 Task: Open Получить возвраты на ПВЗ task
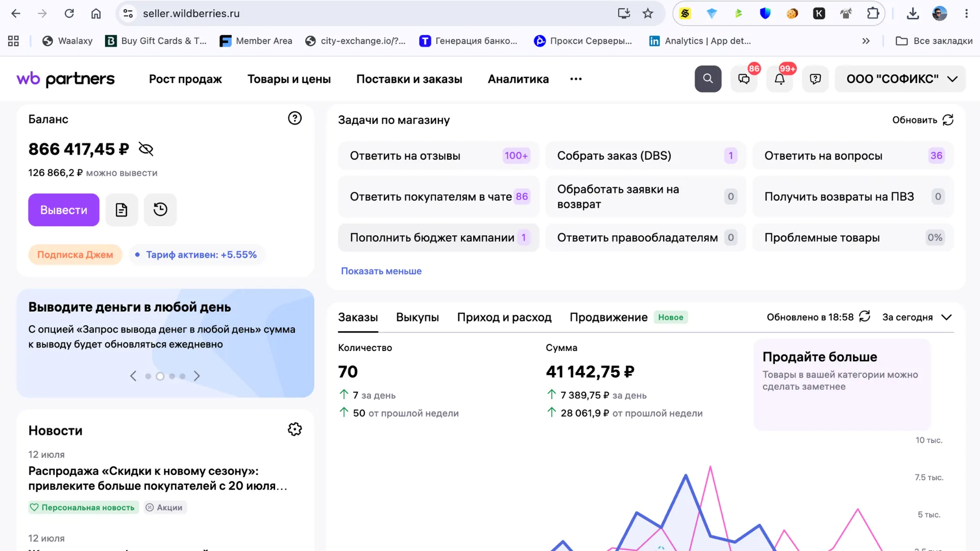(853, 196)
